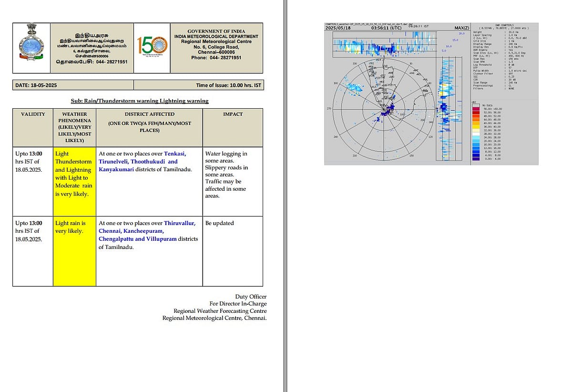Click the vertical divider between the pages

[285, 196]
